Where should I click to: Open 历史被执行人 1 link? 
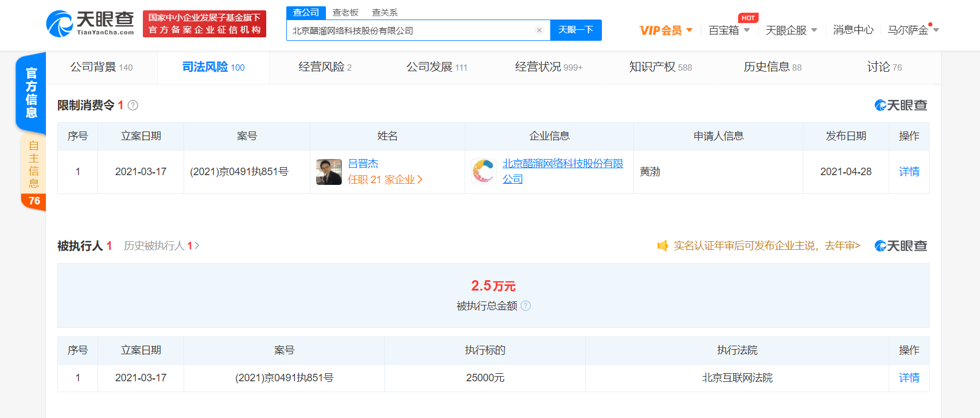click(162, 246)
